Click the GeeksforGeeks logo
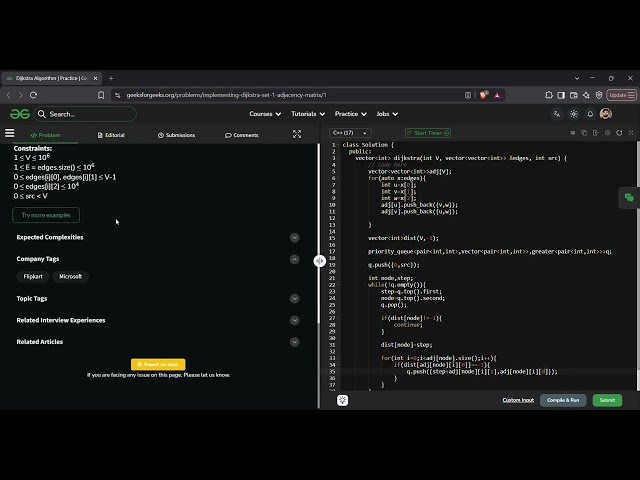Viewport: 640px width, 480px height. coord(20,114)
